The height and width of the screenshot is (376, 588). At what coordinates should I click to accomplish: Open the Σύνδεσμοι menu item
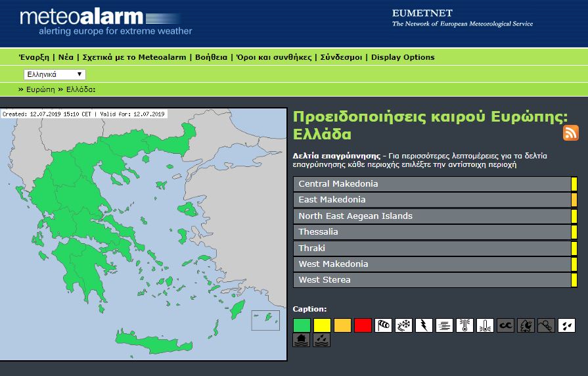[x=341, y=57]
